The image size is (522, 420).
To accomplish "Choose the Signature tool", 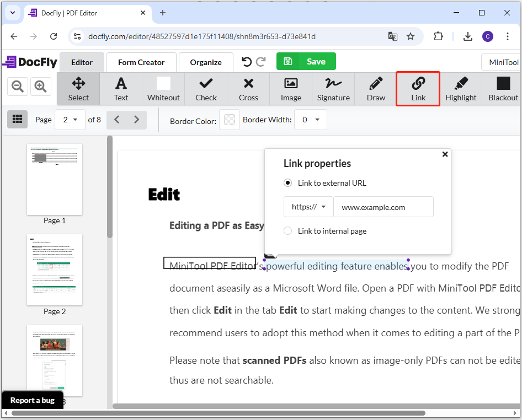I will coord(333,89).
